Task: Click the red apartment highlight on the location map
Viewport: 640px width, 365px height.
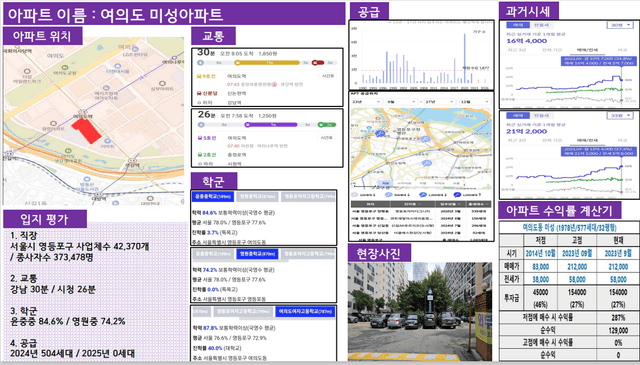Action: pyautogui.click(x=87, y=131)
